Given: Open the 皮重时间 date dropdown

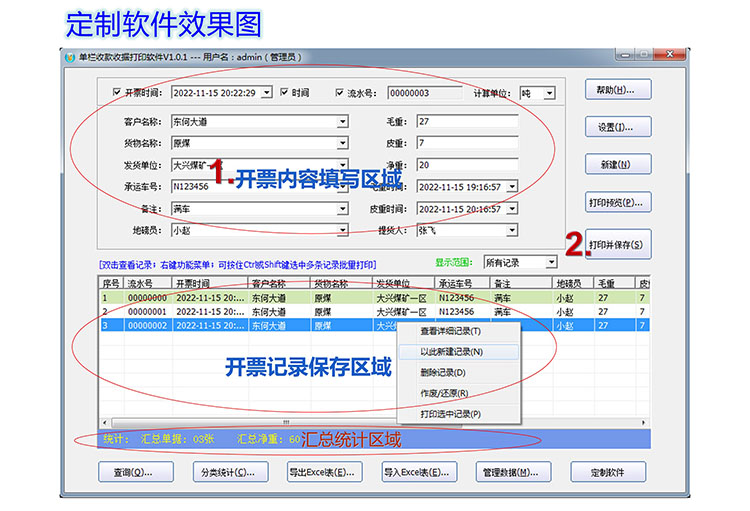Looking at the screenshot, I should coord(512,209).
